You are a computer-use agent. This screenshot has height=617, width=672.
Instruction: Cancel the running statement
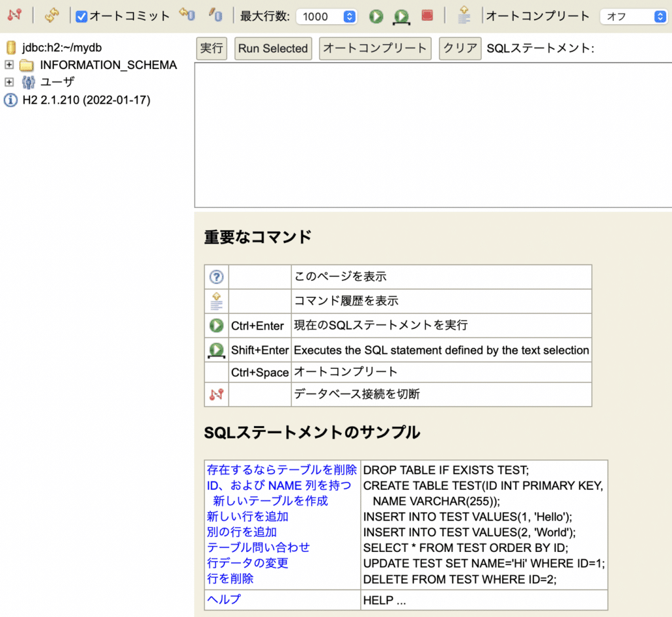pos(427,15)
